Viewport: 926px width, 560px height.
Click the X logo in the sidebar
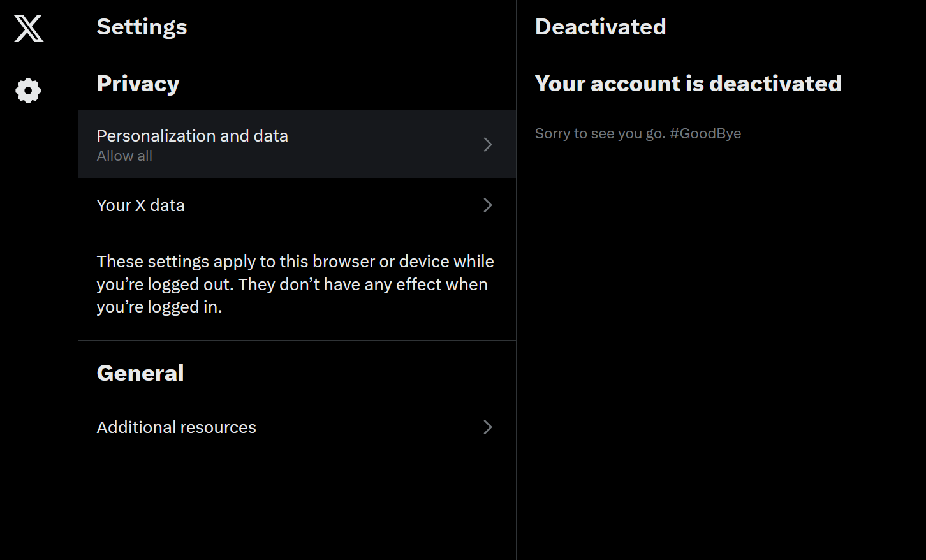click(29, 29)
